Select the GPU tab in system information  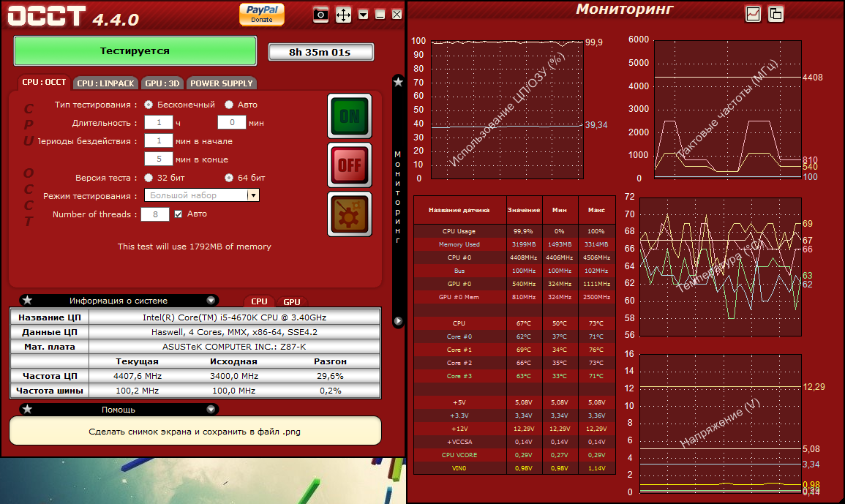(292, 302)
